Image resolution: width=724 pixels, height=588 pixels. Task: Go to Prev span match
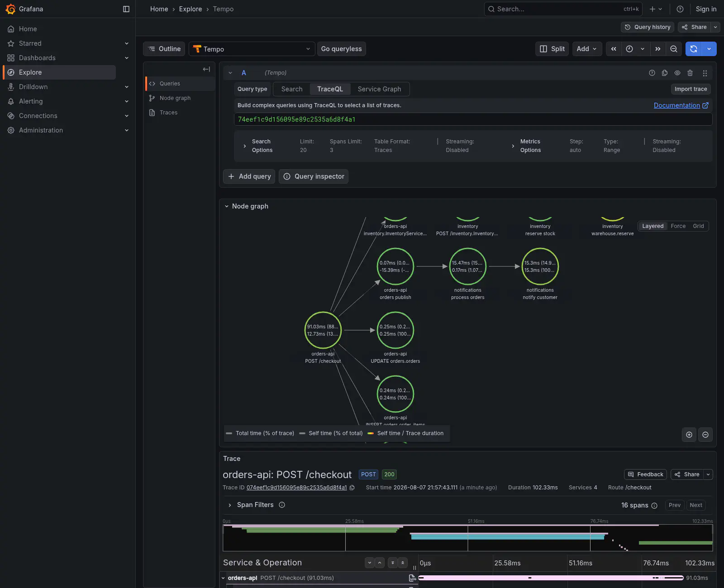674,505
